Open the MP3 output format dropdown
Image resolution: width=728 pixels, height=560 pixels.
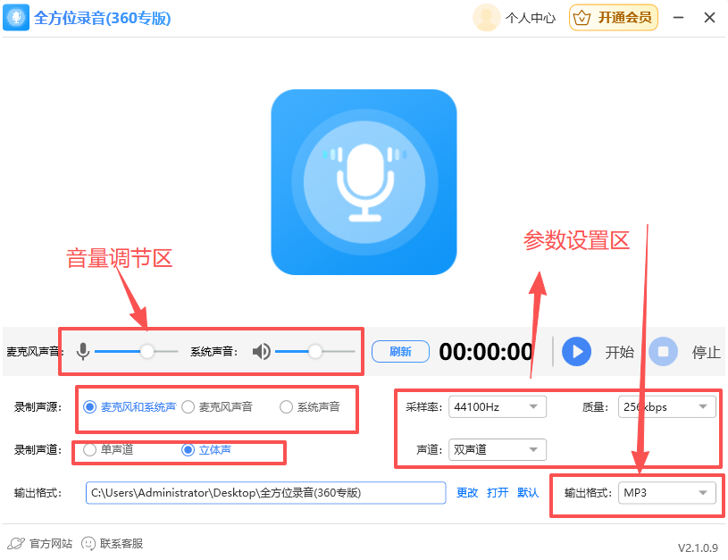pyautogui.click(x=666, y=493)
